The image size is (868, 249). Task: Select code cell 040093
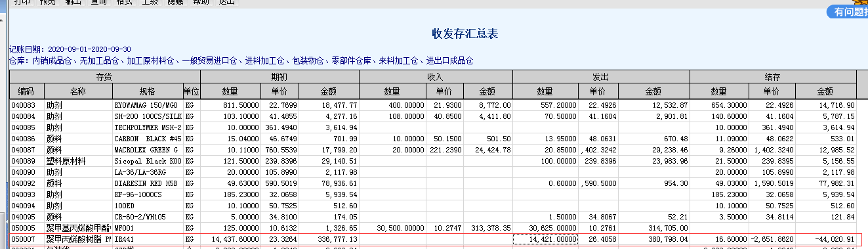click(26, 195)
